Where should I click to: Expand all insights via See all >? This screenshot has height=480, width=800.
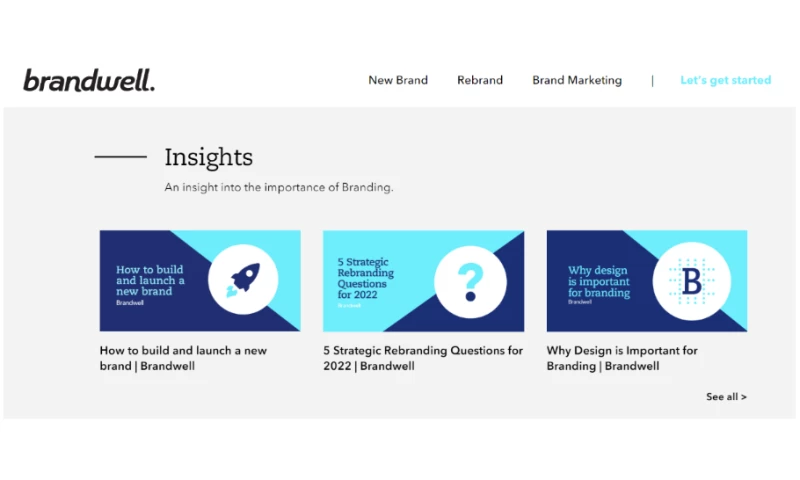pyautogui.click(x=726, y=397)
